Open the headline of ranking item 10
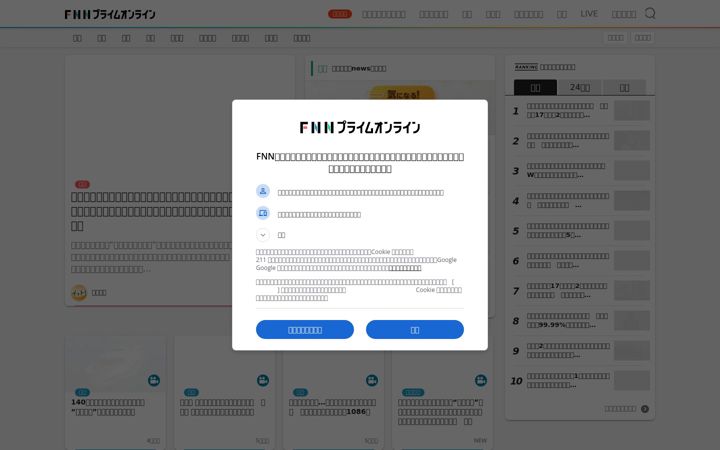Image resolution: width=720 pixels, height=450 pixels. point(568,380)
